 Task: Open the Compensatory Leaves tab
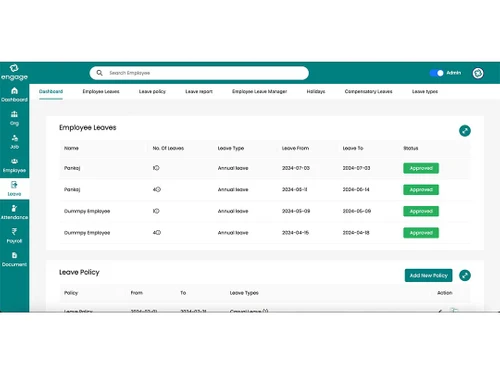368,91
